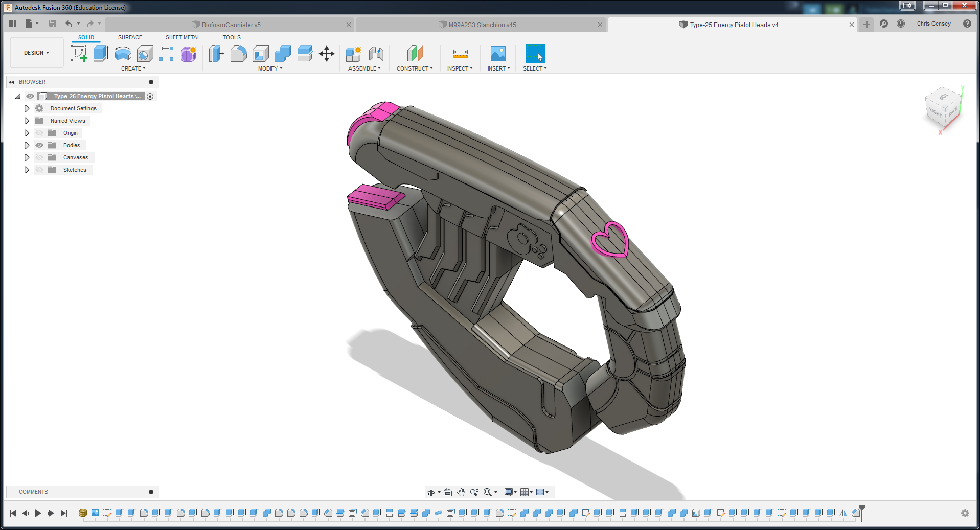Show the Canvases folder
This screenshot has width=980, height=530.
click(39, 157)
